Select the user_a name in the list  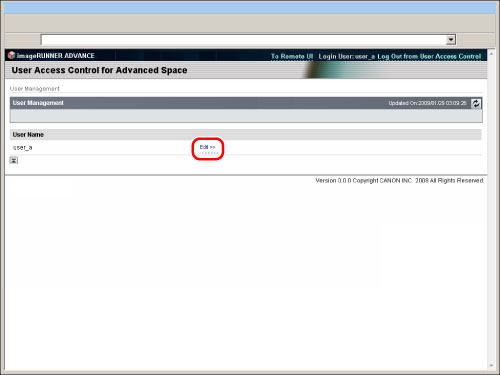(23, 147)
